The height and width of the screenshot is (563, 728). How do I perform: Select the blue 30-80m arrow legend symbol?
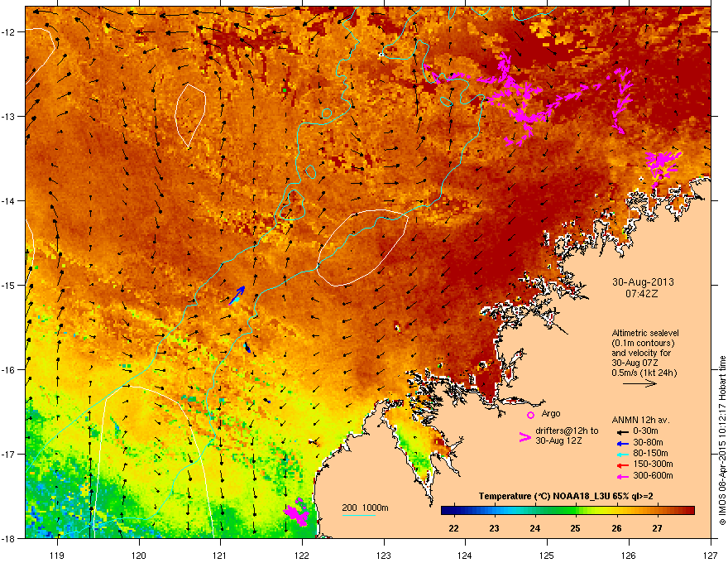click(622, 443)
